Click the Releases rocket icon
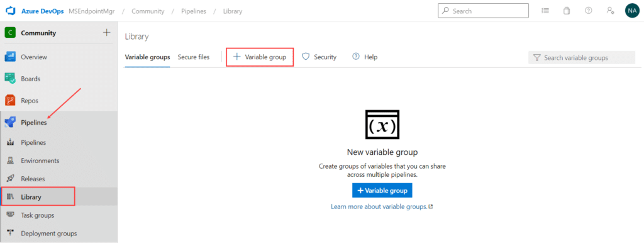 tap(11, 179)
